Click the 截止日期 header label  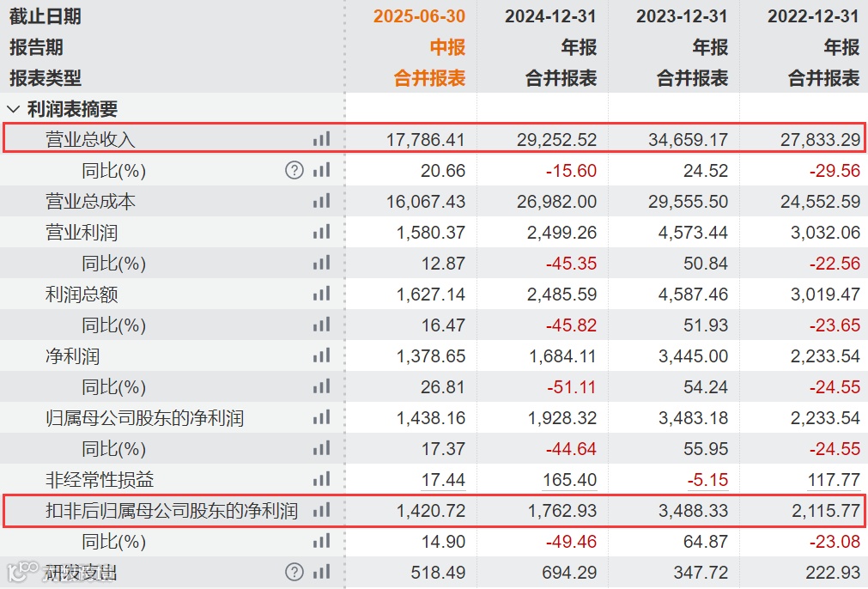45,16
